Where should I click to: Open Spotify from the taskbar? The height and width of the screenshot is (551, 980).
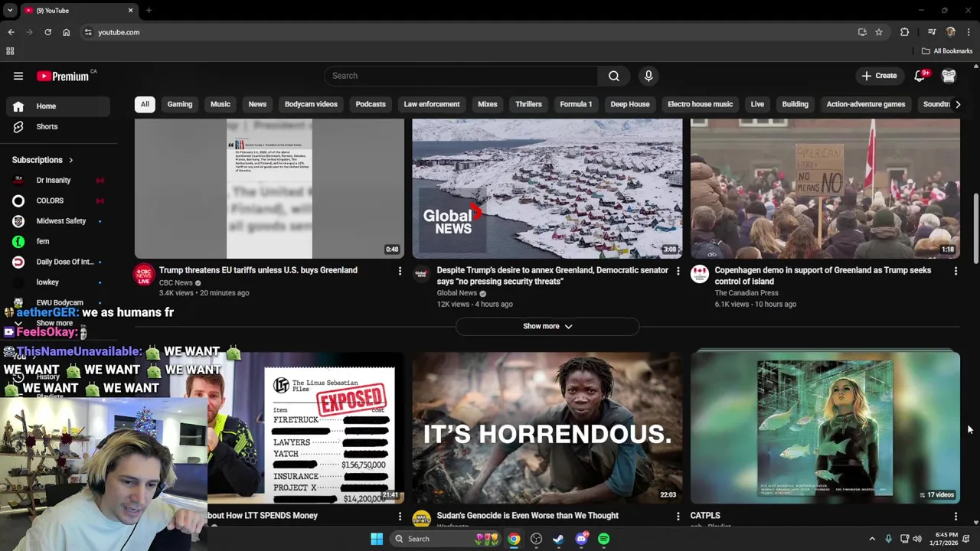(603, 539)
